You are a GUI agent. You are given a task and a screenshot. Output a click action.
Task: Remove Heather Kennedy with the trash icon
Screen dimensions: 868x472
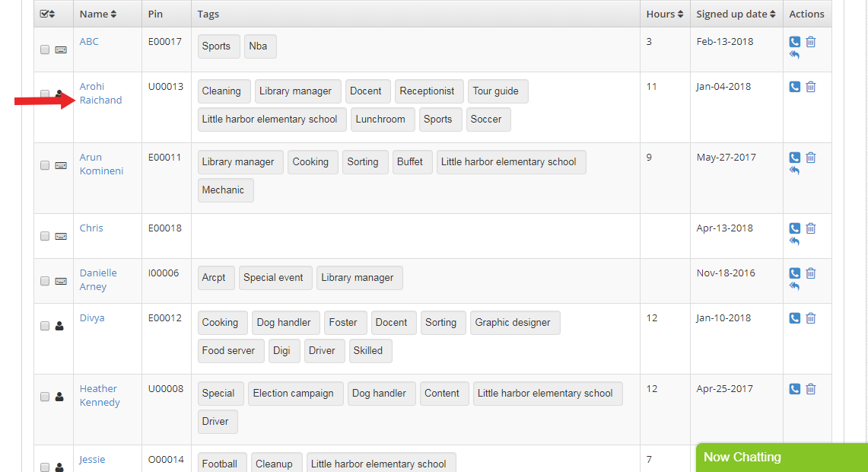[x=811, y=389]
